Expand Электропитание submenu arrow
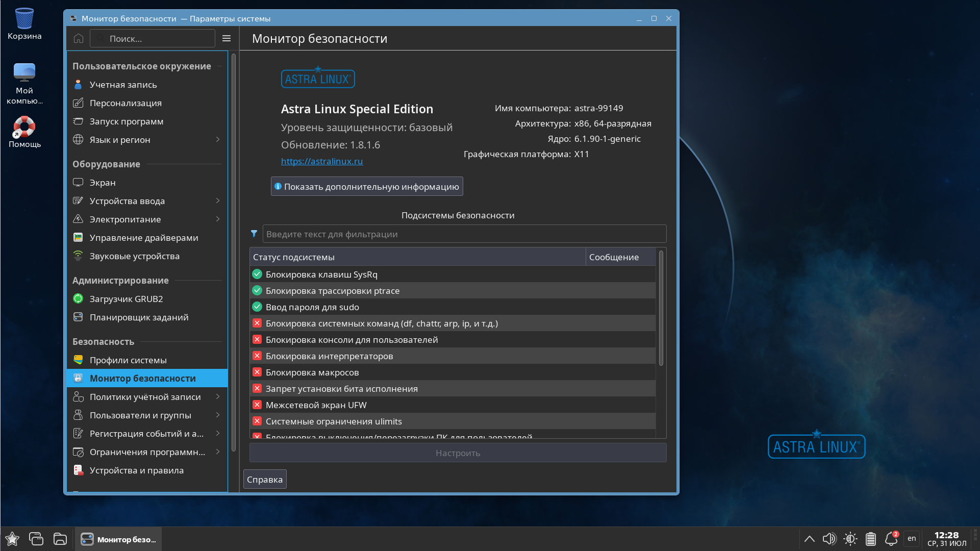Image resolution: width=980 pixels, height=551 pixels. tap(218, 219)
